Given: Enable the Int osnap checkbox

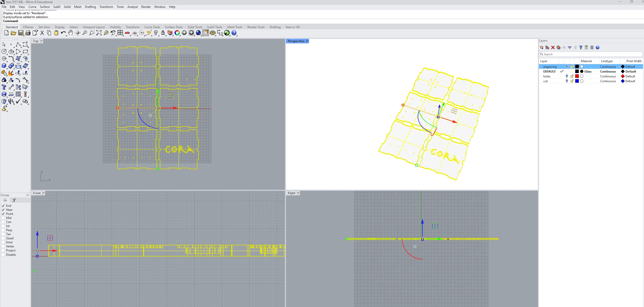Looking at the screenshot, I should coord(3,226).
